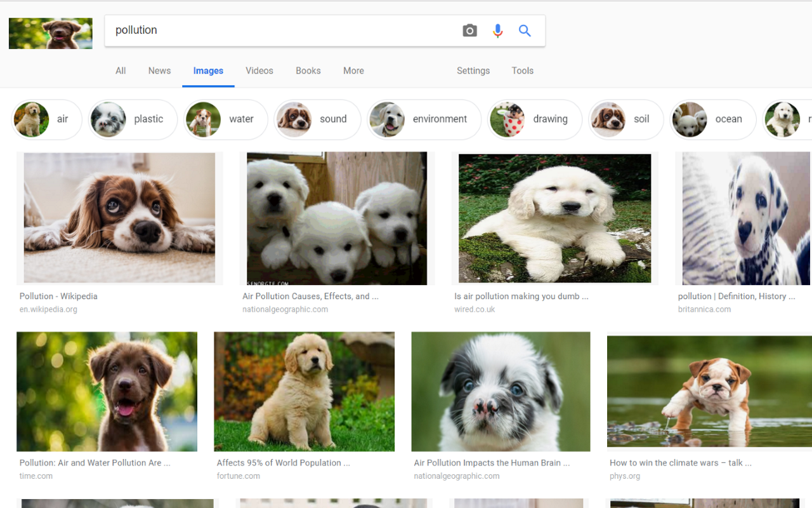Expand the More menu
Screen dimensions: 812x508
coord(353,70)
